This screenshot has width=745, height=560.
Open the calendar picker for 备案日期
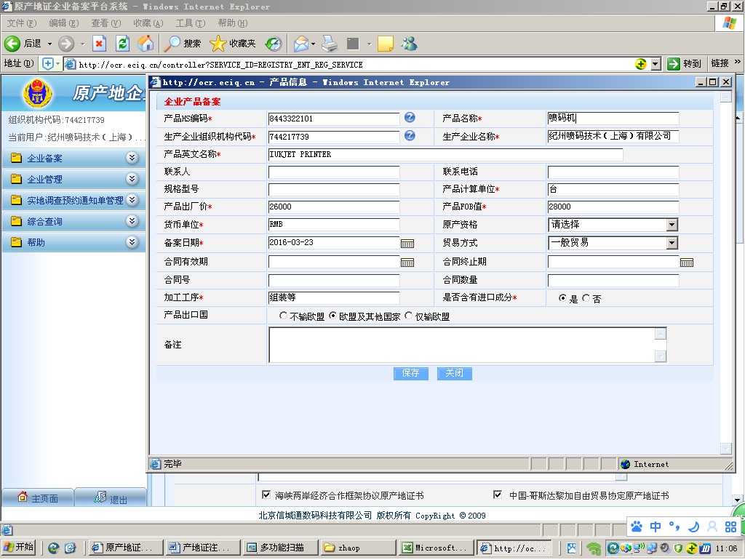tap(407, 243)
